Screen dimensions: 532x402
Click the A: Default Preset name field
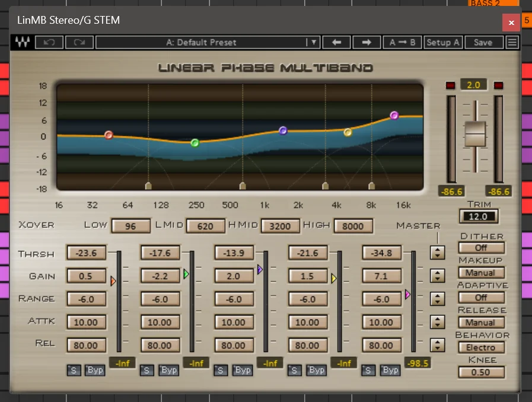coord(201,43)
